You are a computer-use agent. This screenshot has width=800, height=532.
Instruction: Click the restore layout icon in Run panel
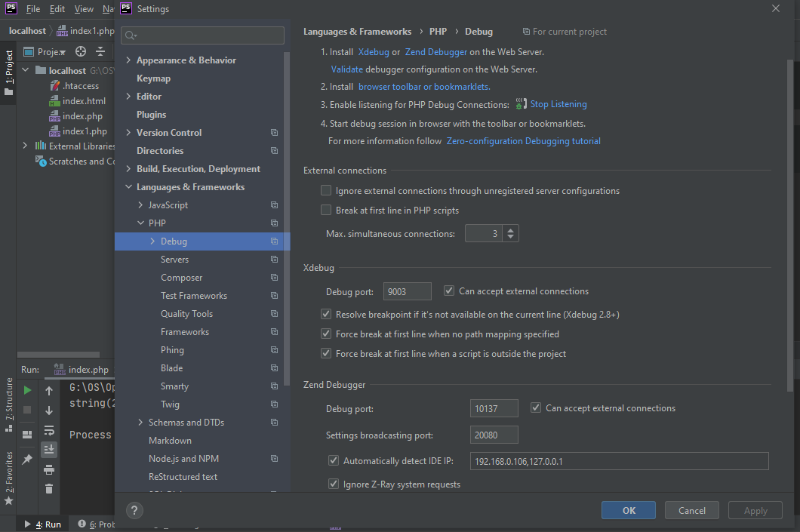(x=28, y=435)
